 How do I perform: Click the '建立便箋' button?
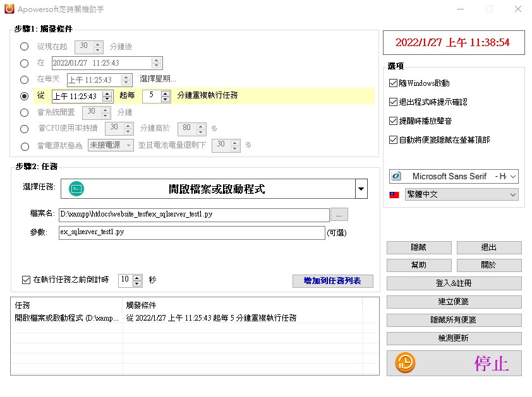(454, 302)
